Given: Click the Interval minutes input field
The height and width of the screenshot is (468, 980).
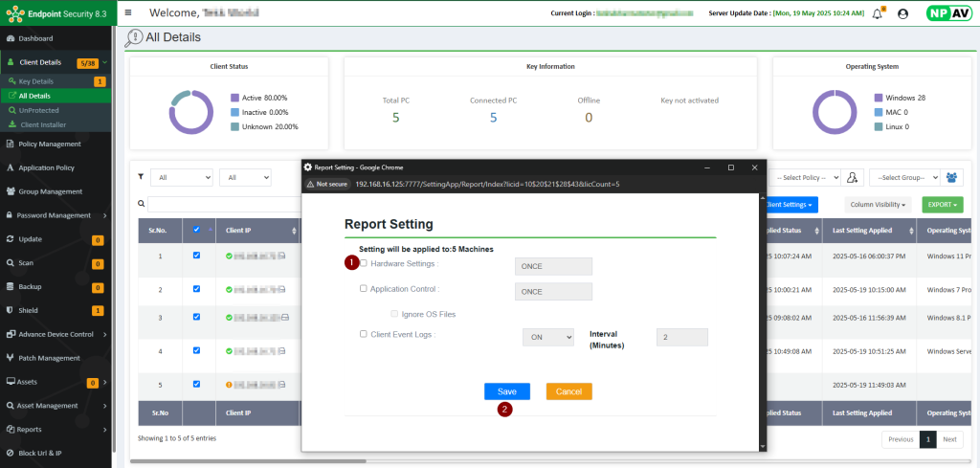Looking at the screenshot, I should 681,337.
